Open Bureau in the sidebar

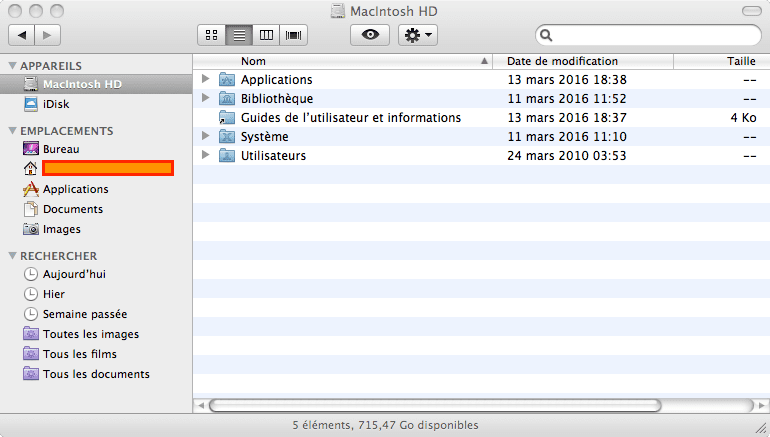pyautogui.click(x=61, y=149)
